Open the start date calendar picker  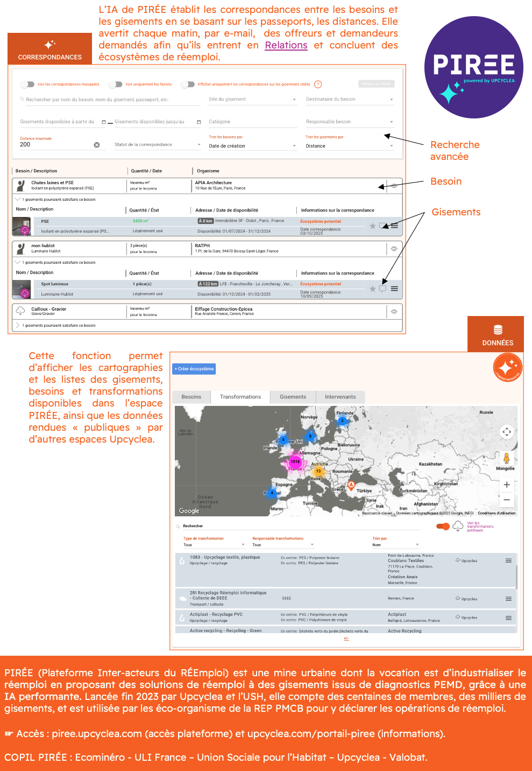click(x=104, y=122)
